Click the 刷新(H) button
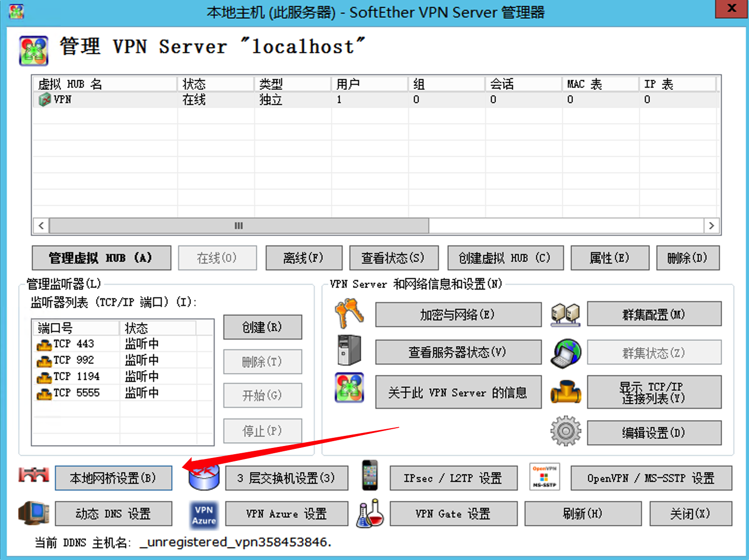Screen dimensions: 749x560 click(583, 513)
